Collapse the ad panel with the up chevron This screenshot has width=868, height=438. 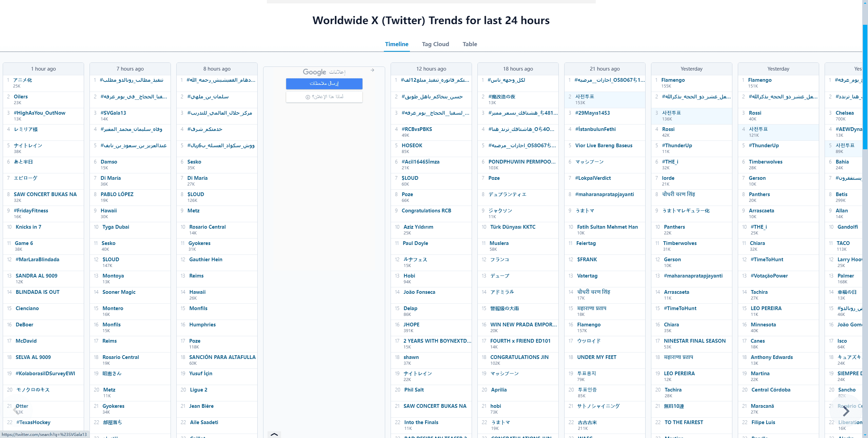pyautogui.click(x=274, y=434)
